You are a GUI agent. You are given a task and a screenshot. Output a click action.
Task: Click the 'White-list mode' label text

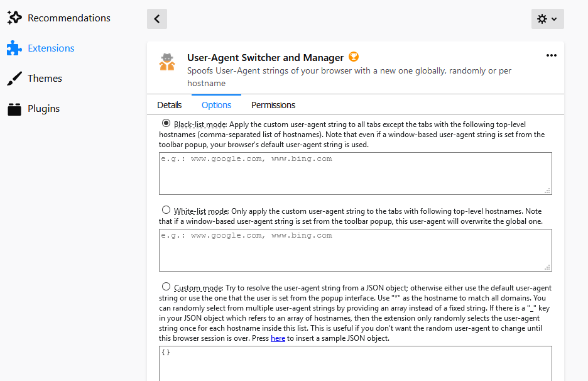coord(200,211)
